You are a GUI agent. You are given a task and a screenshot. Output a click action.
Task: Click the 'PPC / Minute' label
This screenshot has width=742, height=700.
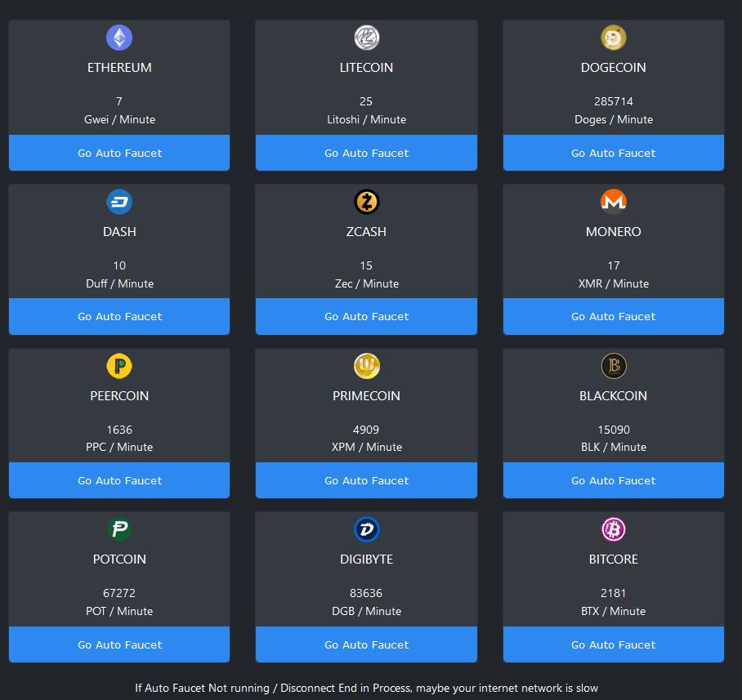click(119, 447)
